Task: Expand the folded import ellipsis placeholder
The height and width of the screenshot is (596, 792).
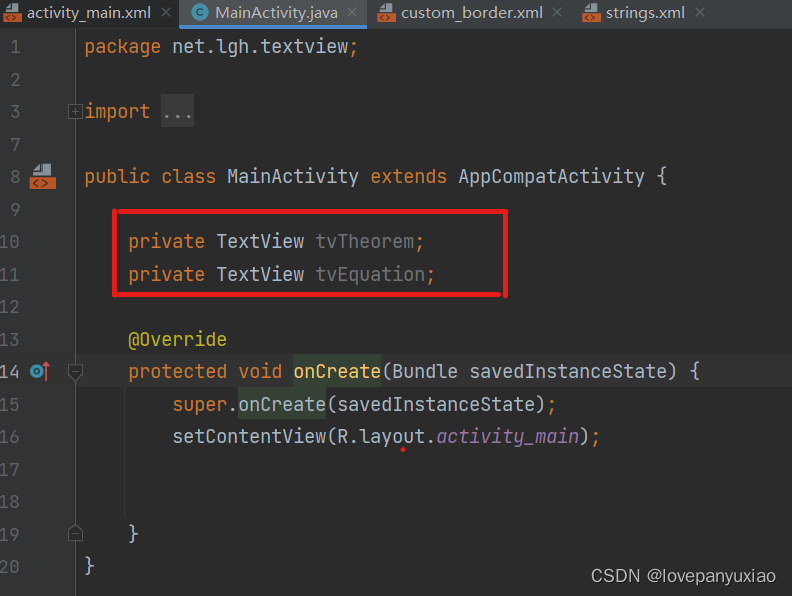Action: coord(177,111)
